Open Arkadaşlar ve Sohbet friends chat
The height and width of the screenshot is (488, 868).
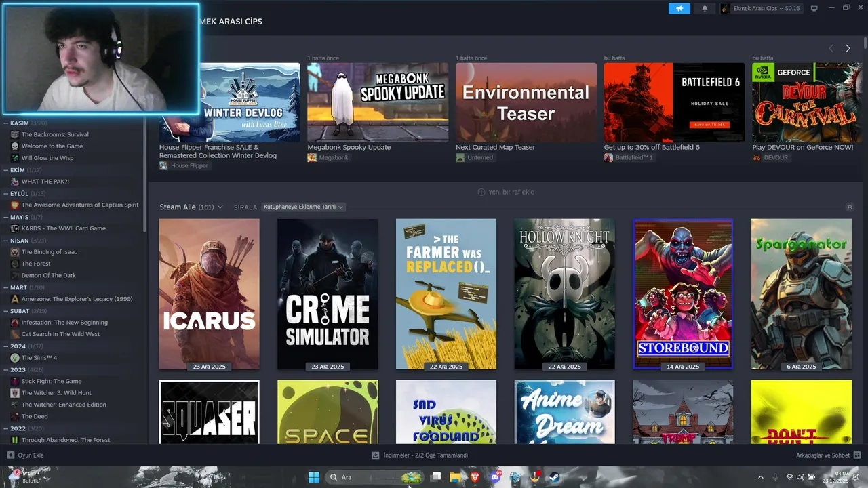[x=828, y=455]
